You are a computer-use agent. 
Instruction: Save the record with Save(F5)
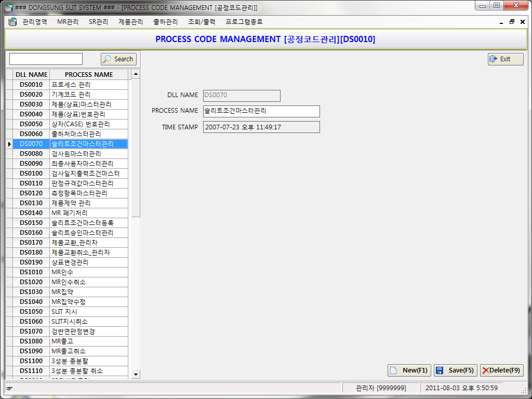(x=456, y=370)
